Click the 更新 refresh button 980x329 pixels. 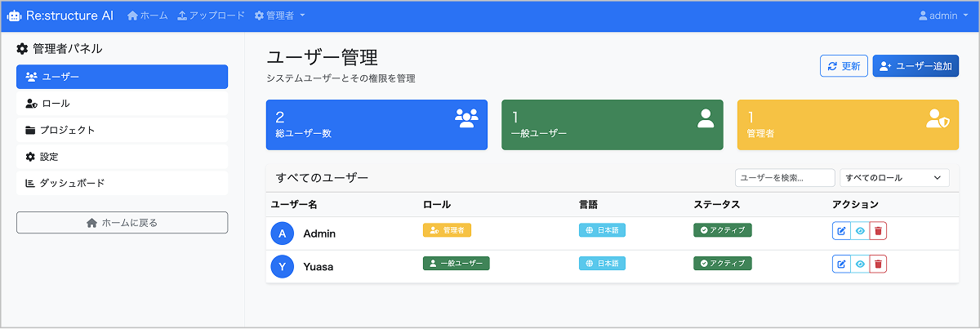point(844,66)
